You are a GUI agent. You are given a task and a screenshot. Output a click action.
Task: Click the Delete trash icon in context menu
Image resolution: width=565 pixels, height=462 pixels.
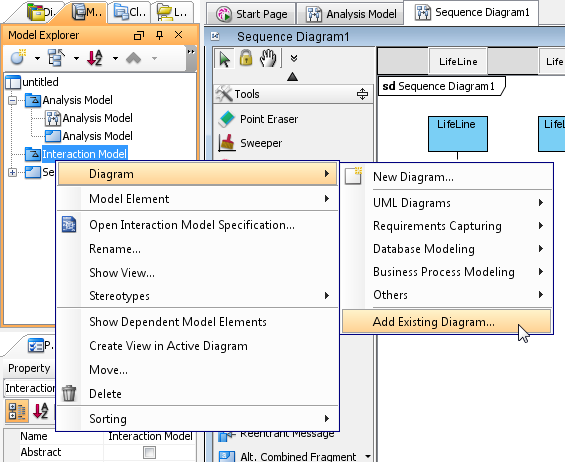(69, 393)
